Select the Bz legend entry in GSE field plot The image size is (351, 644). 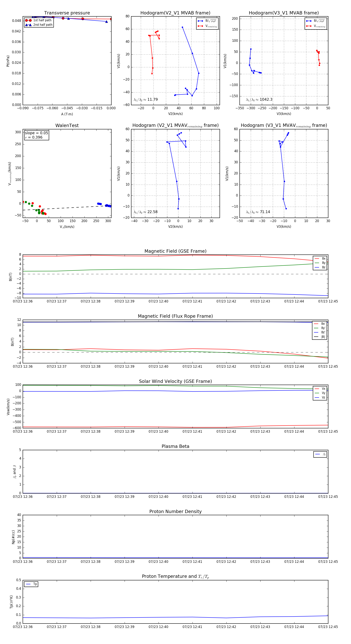click(x=320, y=267)
